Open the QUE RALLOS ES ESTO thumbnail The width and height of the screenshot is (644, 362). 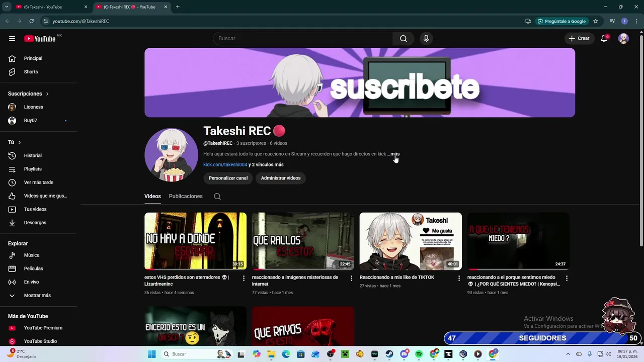(x=303, y=241)
